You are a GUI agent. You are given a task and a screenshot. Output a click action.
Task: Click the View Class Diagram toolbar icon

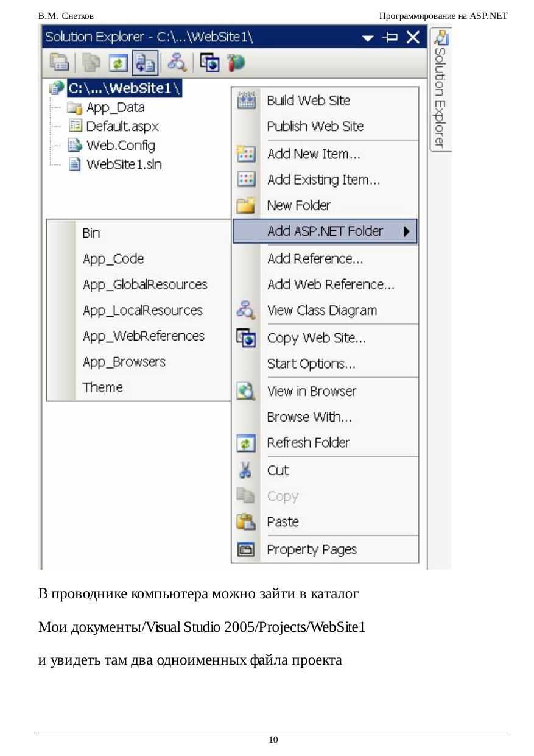(x=178, y=62)
